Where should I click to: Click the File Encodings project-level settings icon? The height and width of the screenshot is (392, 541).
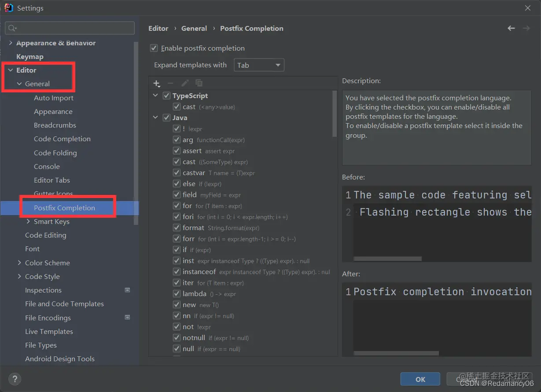(128, 317)
